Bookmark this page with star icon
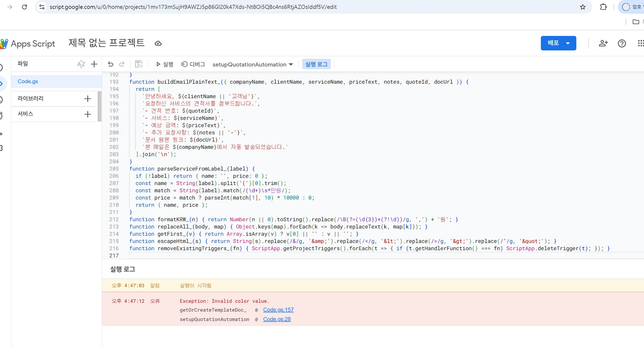This screenshot has width=644, height=347. (x=582, y=7)
